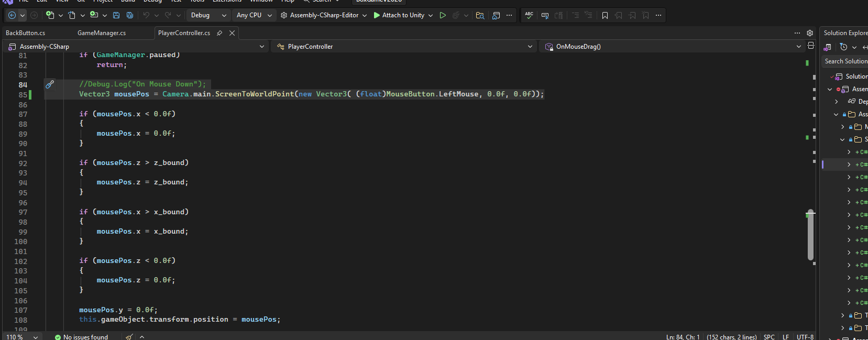This screenshot has width=868, height=340.
Task: Click previous bookmark icon
Action: pyautogui.click(x=619, y=15)
